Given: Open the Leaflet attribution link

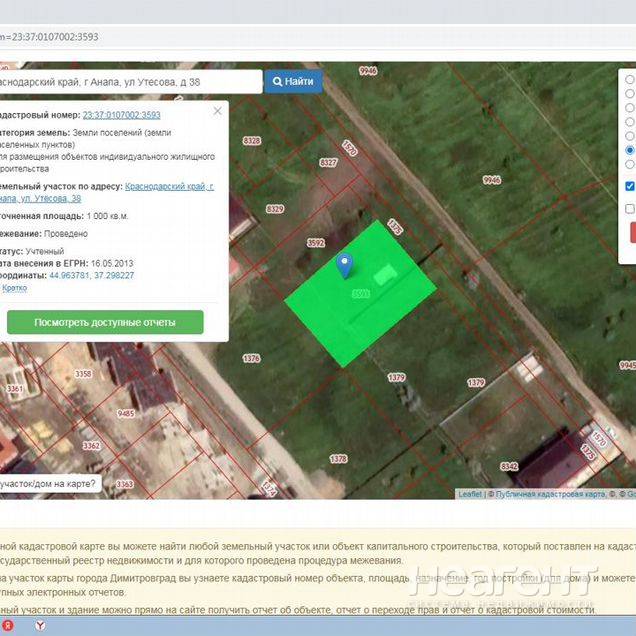Looking at the screenshot, I should point(469,494).
